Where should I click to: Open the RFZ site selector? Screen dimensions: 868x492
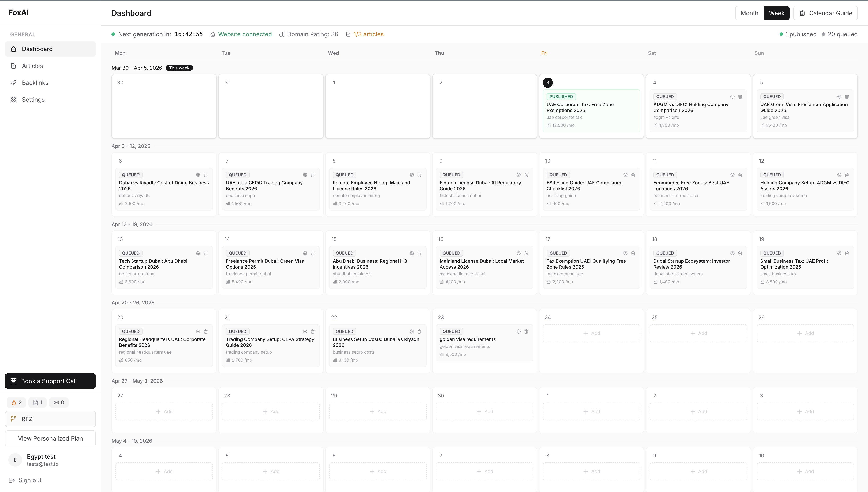pyautogui.click(x=50, y=419)
